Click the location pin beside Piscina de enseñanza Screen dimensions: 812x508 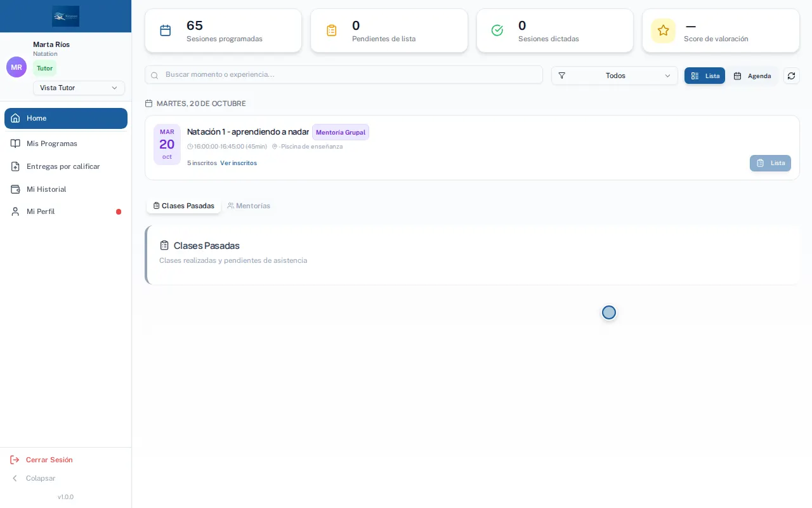point(275,147)
